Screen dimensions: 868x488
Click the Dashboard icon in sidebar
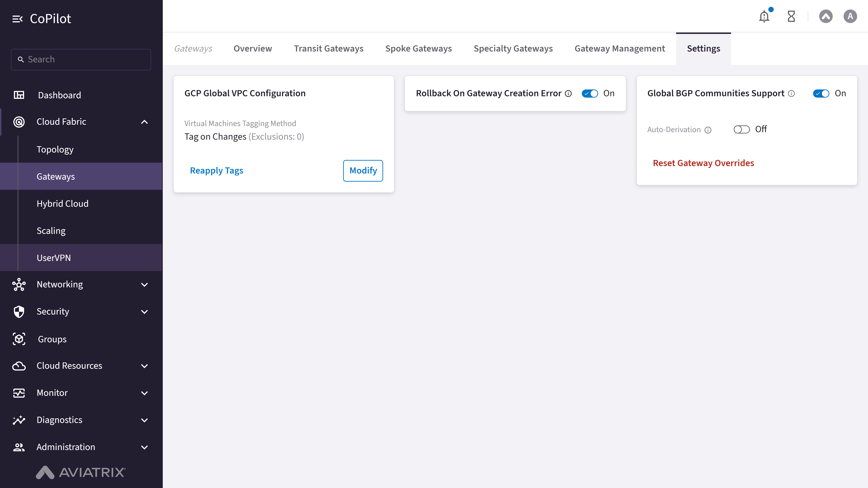[19, 95]
